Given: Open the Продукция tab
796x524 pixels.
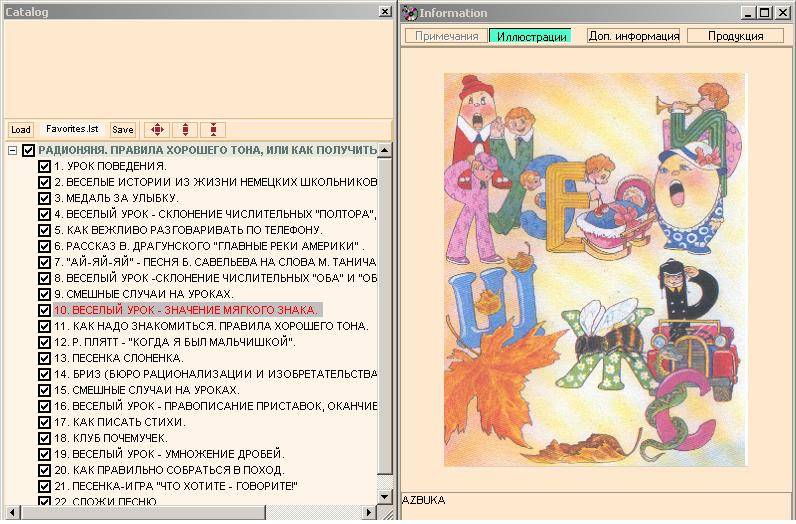Looking at the screenshot, I should coord(736,36).
